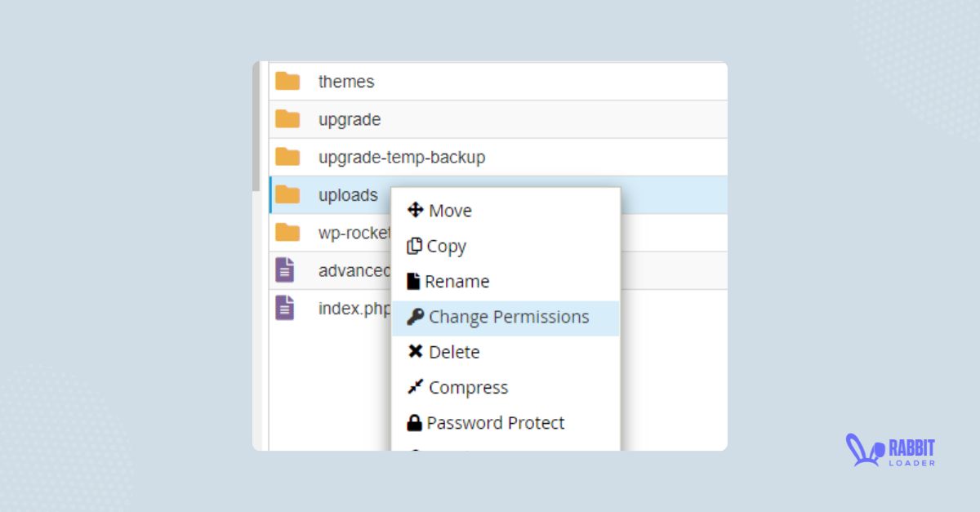Open the upgrade-temp-backup folder
The height and width of the screenshot is (512, 980).
click(x=401, y=157)
